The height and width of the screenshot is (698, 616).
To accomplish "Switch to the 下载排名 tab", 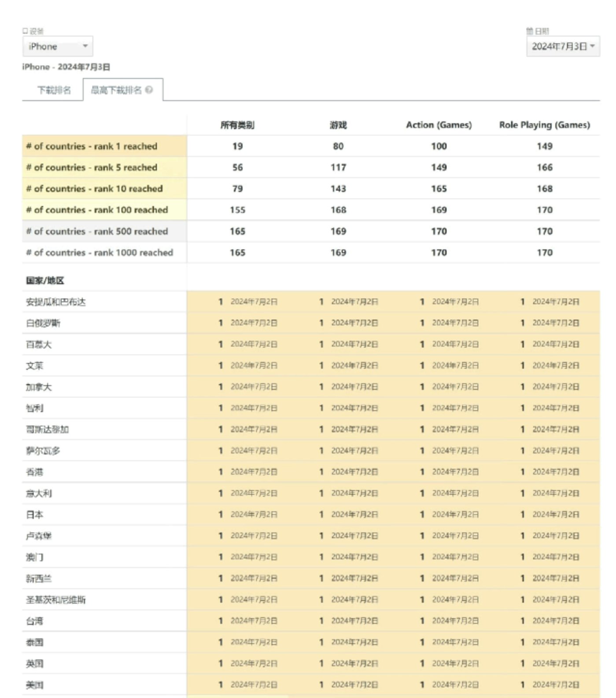I will [x=54, y=90].
